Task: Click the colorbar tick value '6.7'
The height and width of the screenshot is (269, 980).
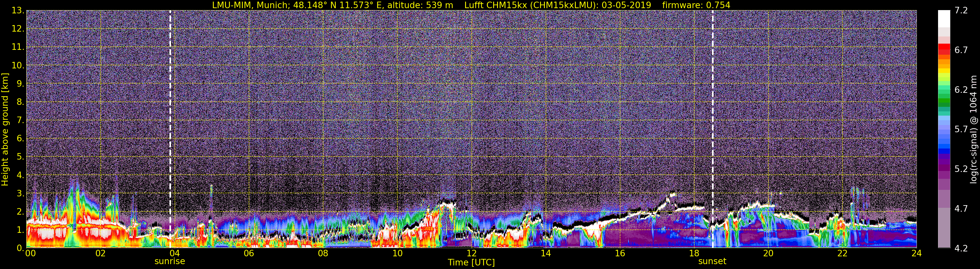Action: click(961, 50)
